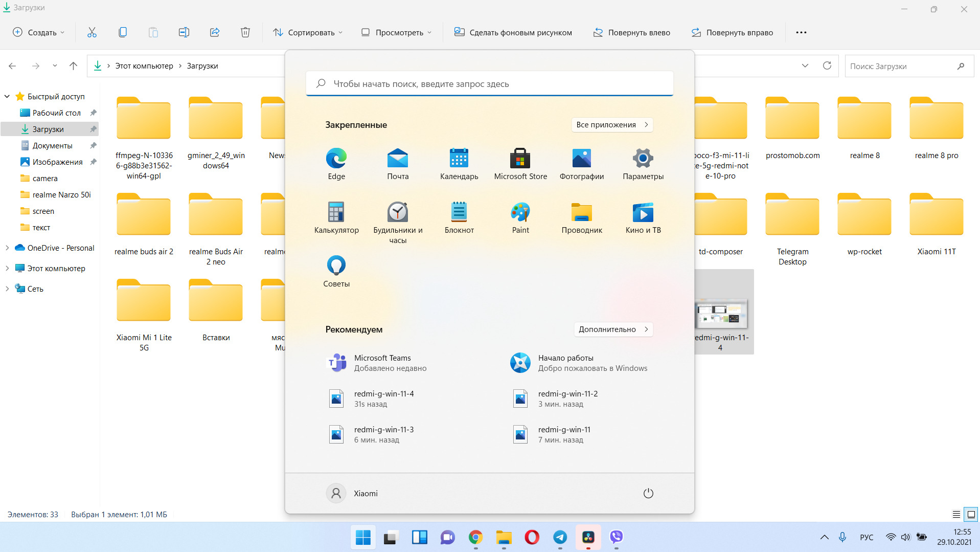The width and height of the screenshot is (980, 552).
Task: Open Параметры settings app
Action: [643, 164]
